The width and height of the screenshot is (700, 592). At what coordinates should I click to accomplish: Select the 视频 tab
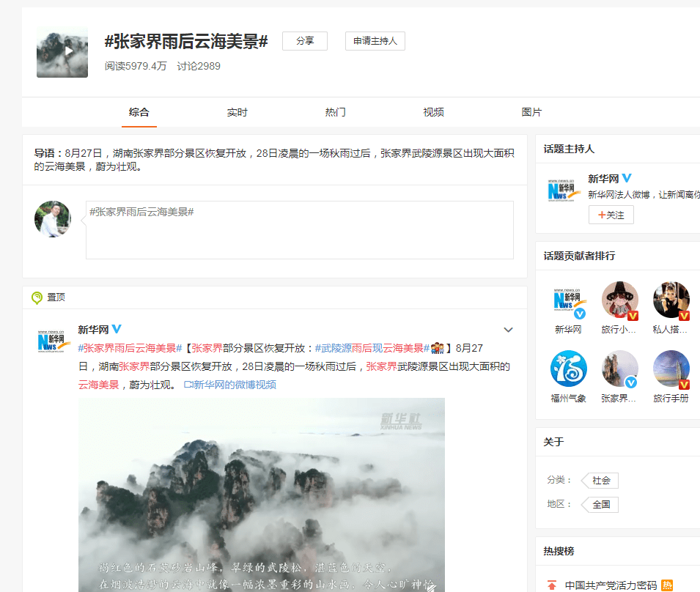tap(433, 112)
